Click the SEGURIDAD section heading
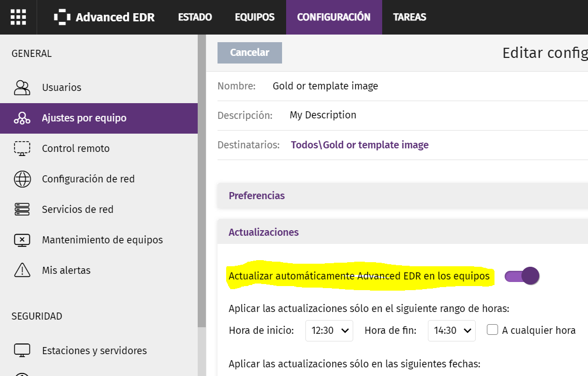This screenshot has height=376, width=588. (x=37, y=317)
